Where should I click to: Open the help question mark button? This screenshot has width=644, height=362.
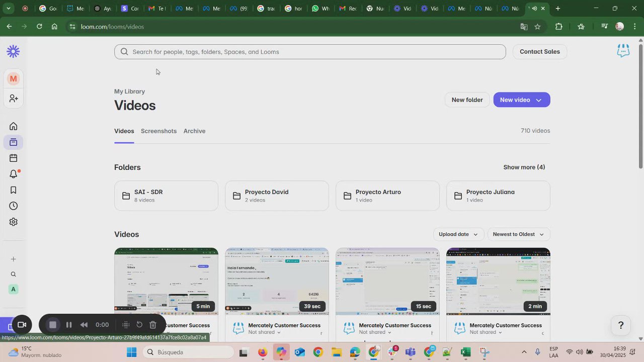(x=621, y=325)
